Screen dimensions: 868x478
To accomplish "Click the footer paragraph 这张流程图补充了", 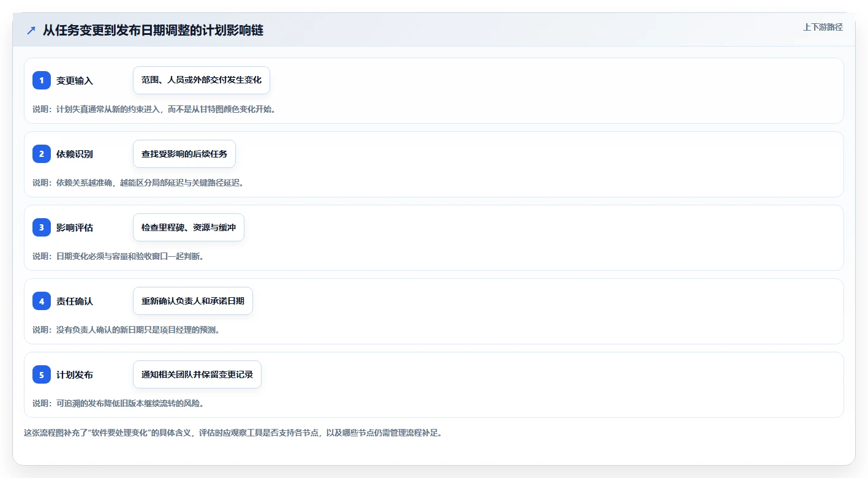I will (233, 433).
